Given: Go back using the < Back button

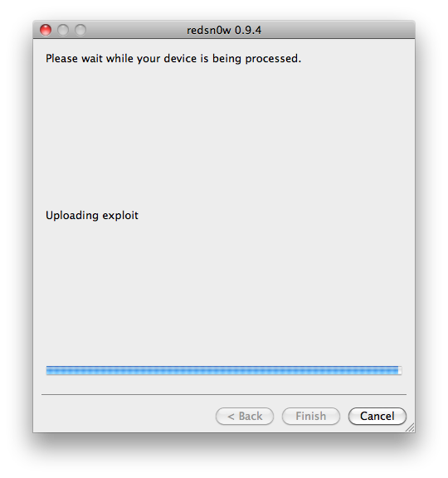Looking at the screenshot, I should click(245, 416).
